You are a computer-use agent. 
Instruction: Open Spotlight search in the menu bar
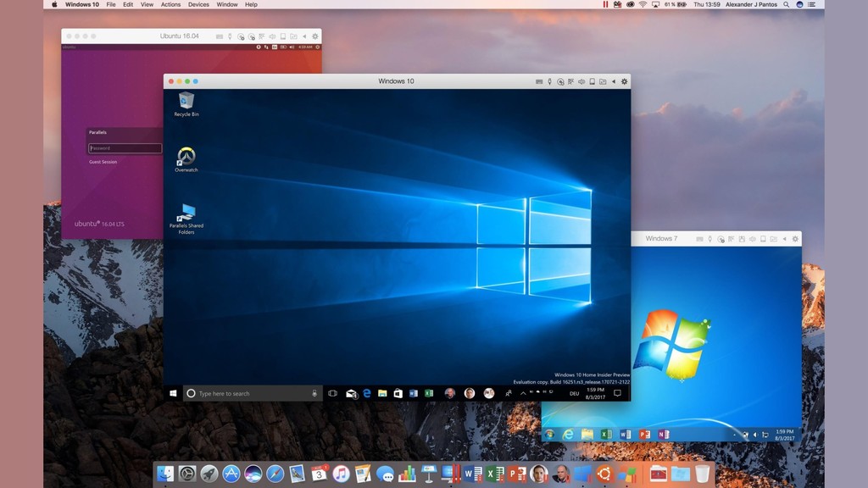coord(786,4)
